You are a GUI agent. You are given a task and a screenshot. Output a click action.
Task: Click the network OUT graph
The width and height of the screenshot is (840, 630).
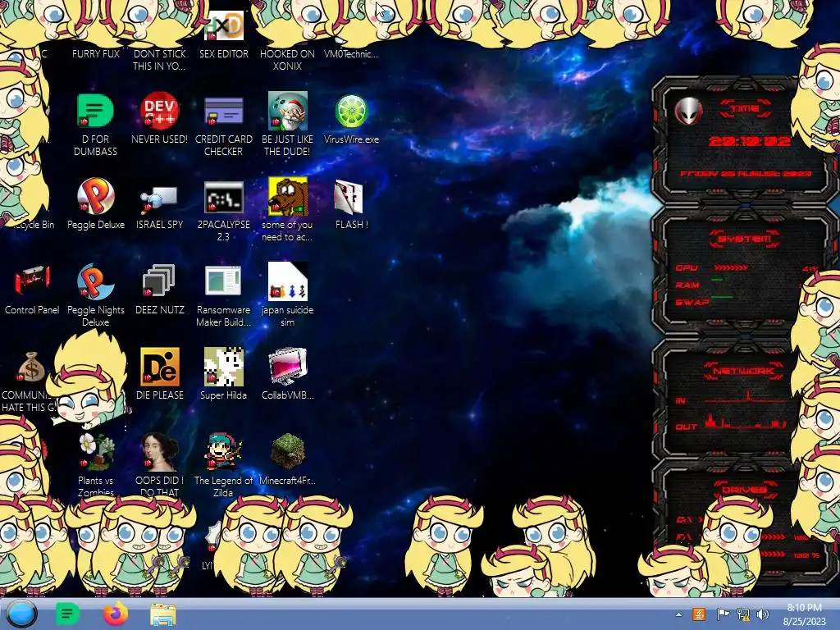(x=745, y=422)
